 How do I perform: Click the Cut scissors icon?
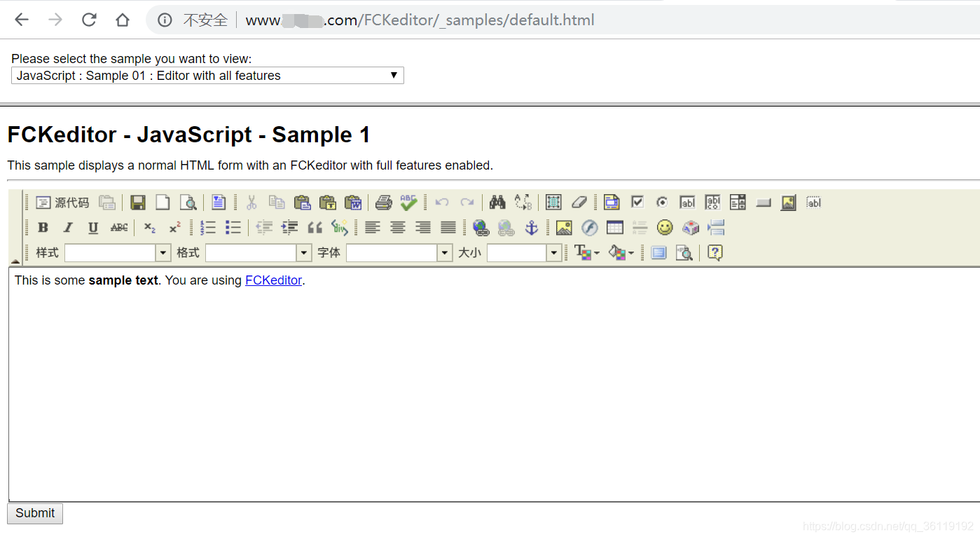coord(251,203)
